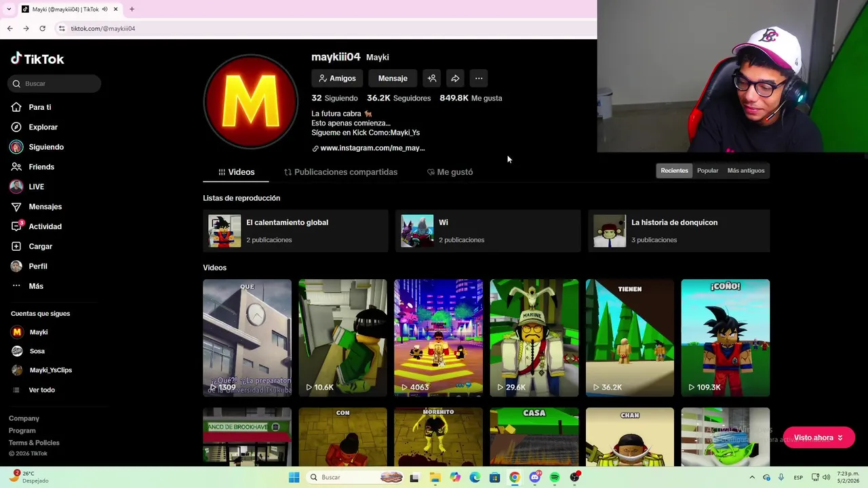Open the CASA video thumbnail

tap(534, 437)
